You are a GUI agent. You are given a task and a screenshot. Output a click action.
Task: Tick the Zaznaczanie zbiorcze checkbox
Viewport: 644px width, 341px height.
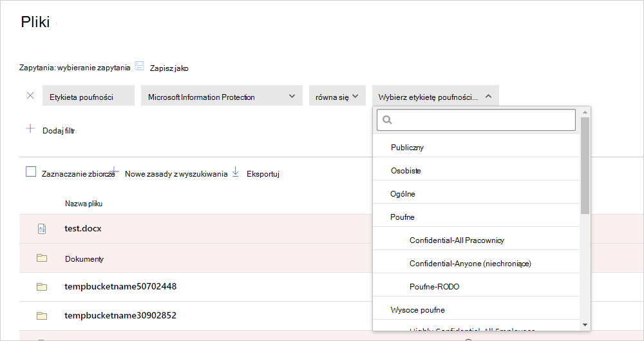click(x=31, y=171)
